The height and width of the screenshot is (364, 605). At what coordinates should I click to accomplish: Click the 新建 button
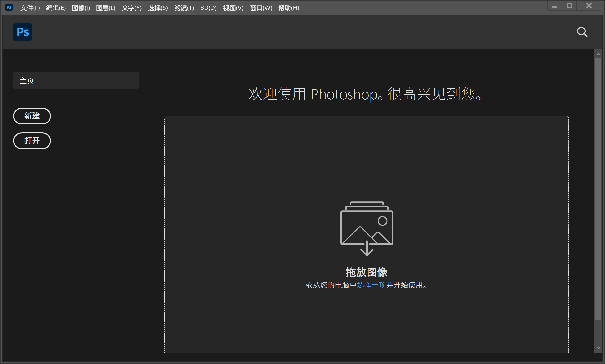coord(32,116)
